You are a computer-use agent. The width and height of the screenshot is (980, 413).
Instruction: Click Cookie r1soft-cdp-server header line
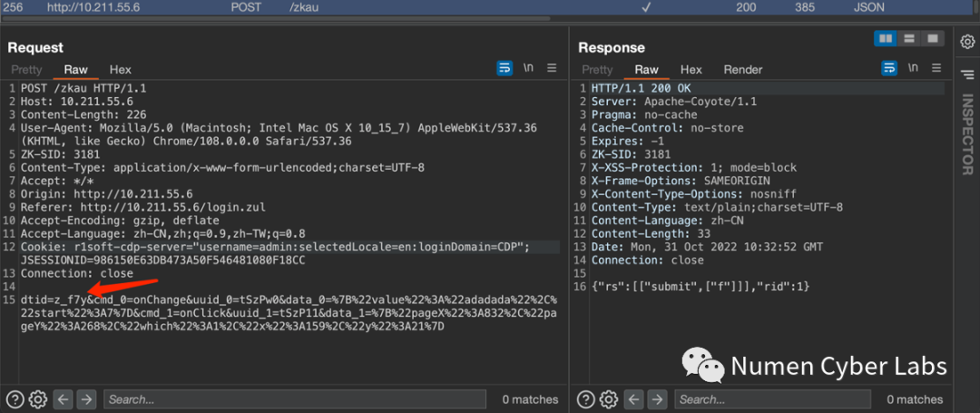coord(275,248)
